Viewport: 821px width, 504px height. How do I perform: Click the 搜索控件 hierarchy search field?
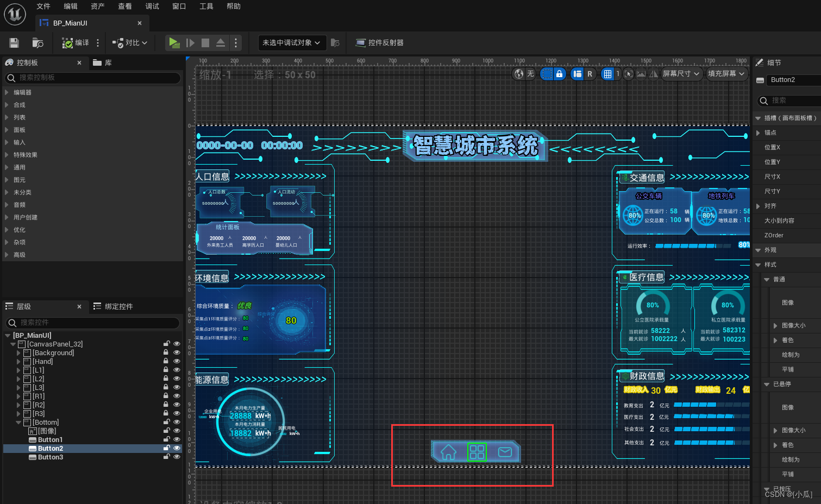coord(92,323)
